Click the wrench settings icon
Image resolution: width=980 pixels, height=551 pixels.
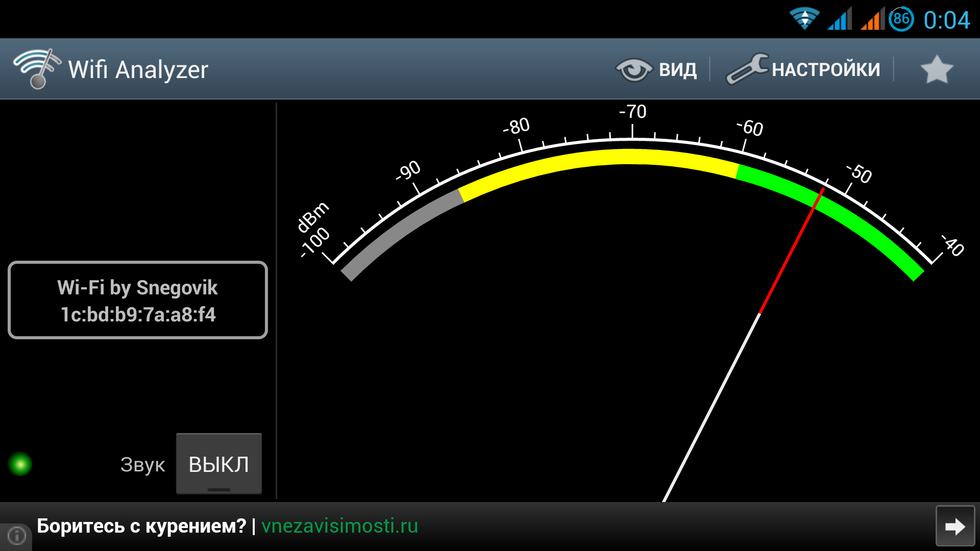[747, 69]
